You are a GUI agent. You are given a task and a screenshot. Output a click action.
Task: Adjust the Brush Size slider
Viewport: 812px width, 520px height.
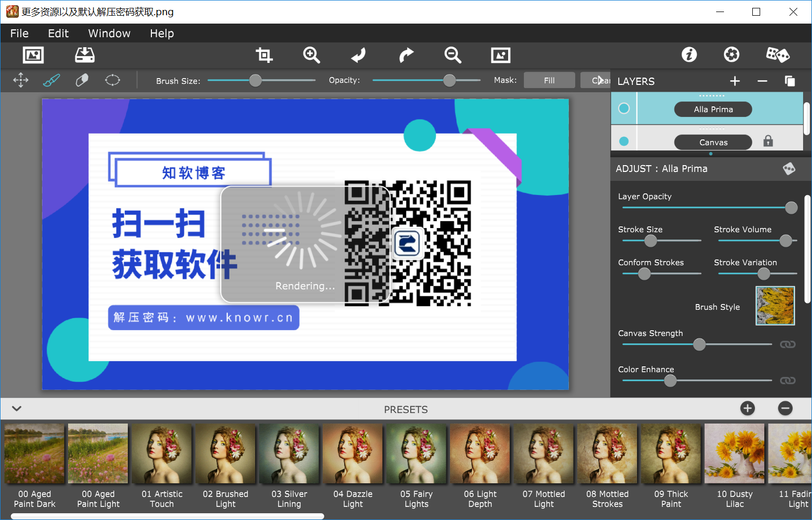click(261, 80)
